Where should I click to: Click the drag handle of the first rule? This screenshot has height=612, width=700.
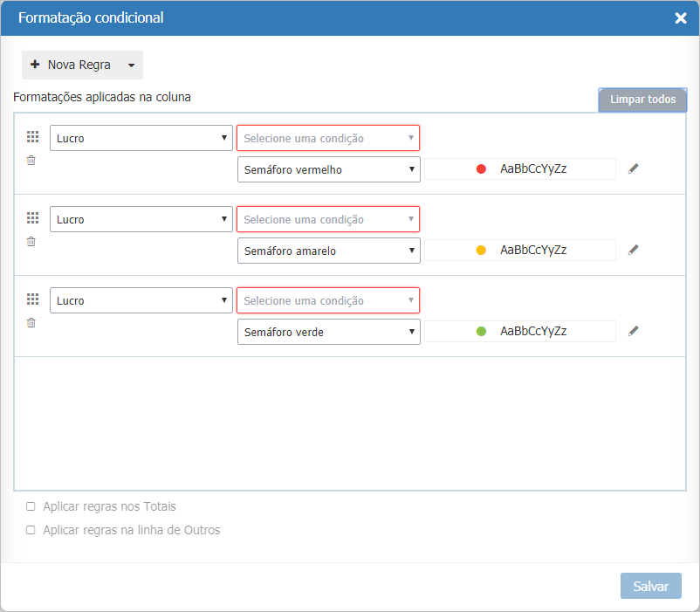coord(32,137)
